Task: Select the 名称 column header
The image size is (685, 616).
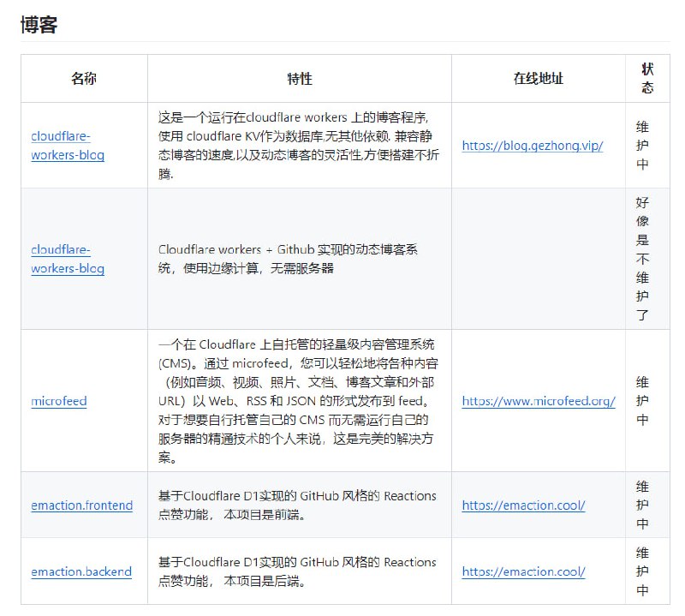Action: [83, 78]
